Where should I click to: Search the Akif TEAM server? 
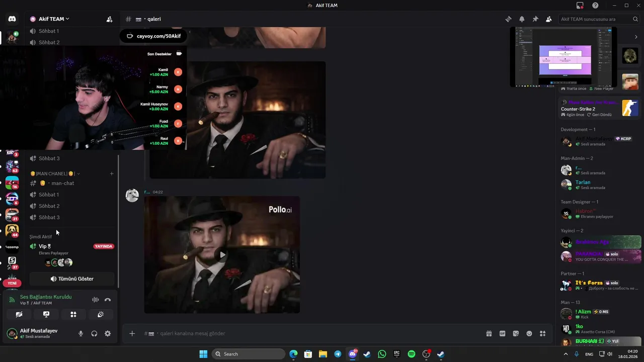(x=600, y=19)
